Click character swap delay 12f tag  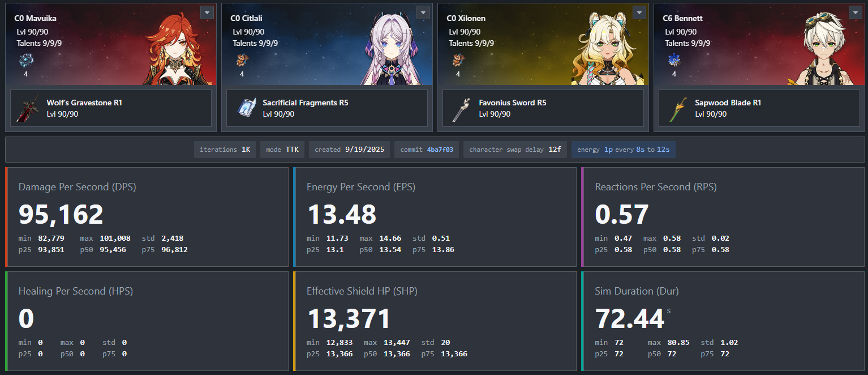click(515, 150)
